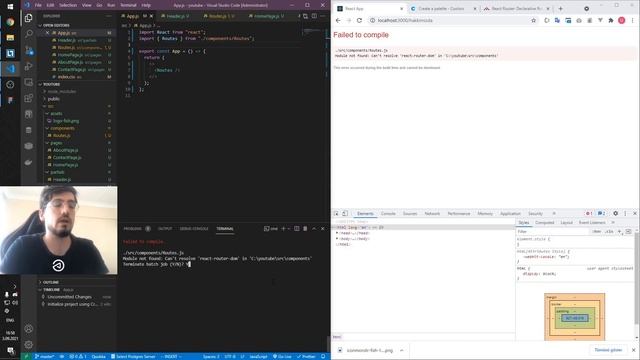
Task: Expand the public folder in explorer
Action: [x=53, y=99]
